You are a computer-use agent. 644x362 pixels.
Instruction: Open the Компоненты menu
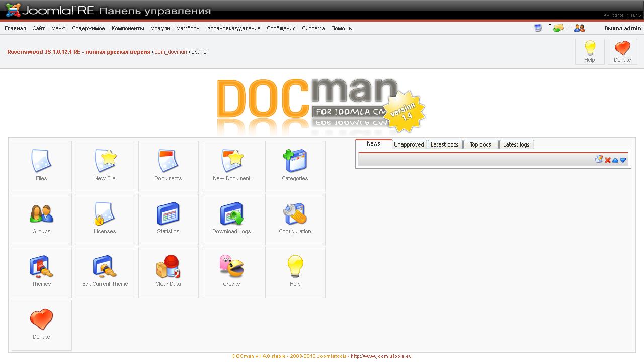(128, 28)
